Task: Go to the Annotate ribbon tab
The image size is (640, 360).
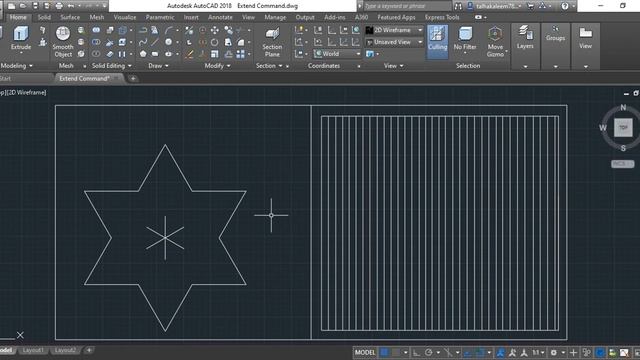Action: [x=220, y=17]
